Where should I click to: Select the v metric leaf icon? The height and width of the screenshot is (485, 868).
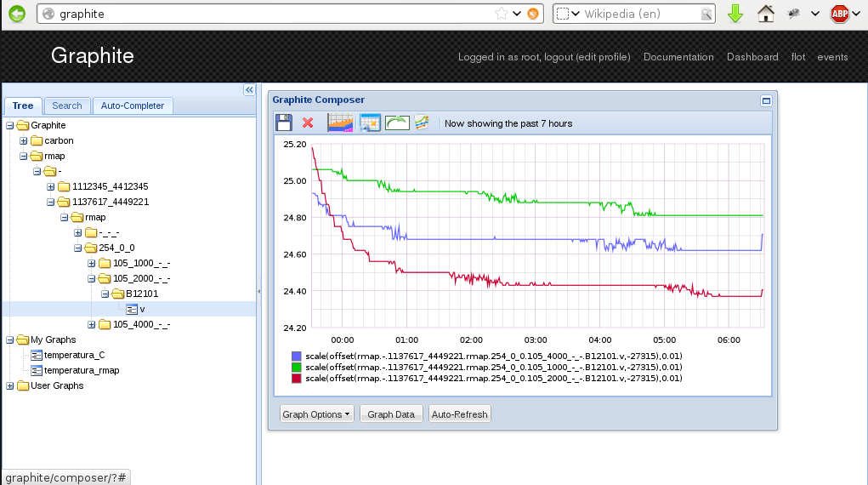pyautogui.click(x=132, y=309)
